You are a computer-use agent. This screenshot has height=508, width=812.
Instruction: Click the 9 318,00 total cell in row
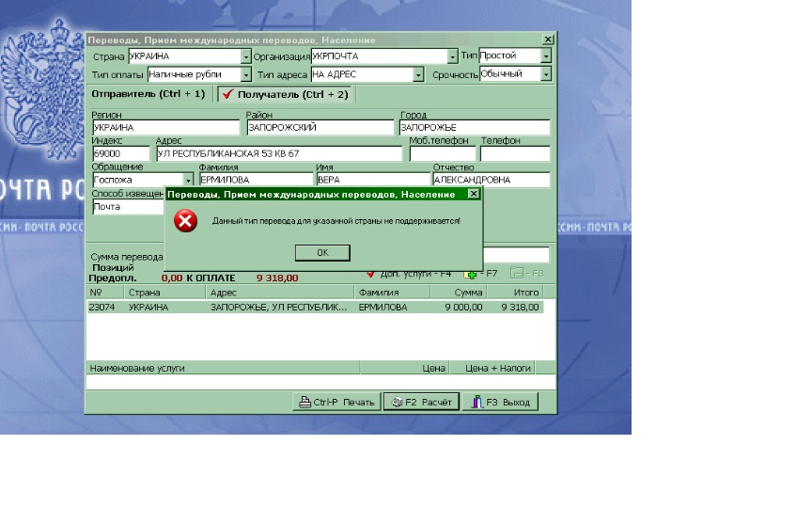(x=520, y=308)
